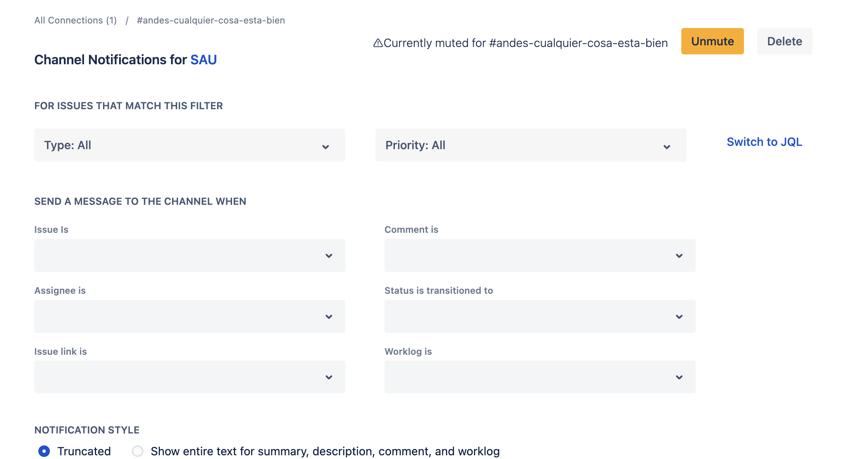Click chevron arrow in Issue Is field
Viewport: 868px width, 459px height.
(329, 256)
